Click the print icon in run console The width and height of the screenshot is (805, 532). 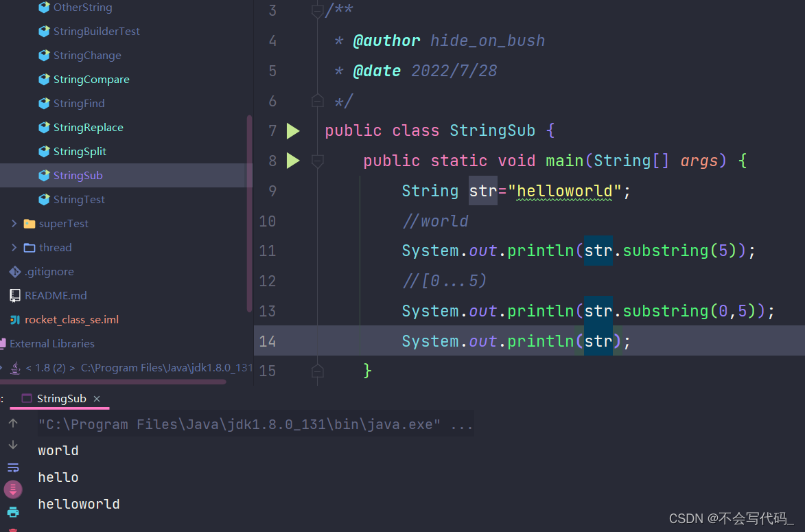pos(13,512)
